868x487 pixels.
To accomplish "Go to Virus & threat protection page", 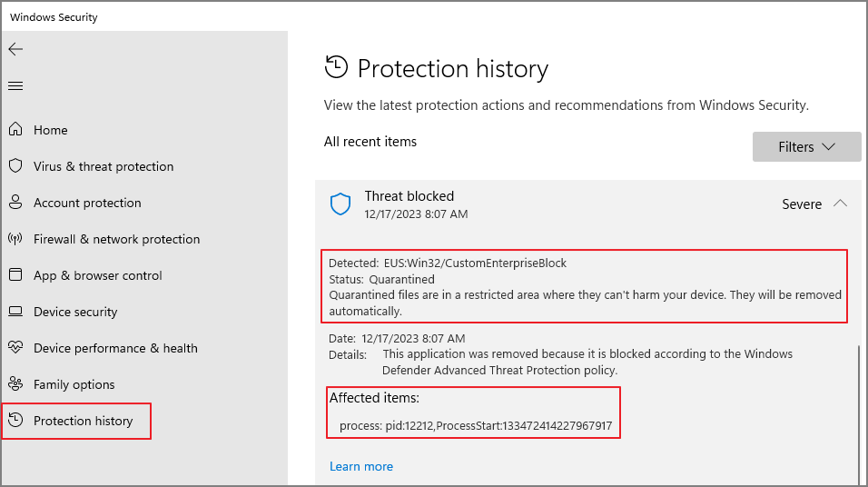I will [x=103, y=166].
